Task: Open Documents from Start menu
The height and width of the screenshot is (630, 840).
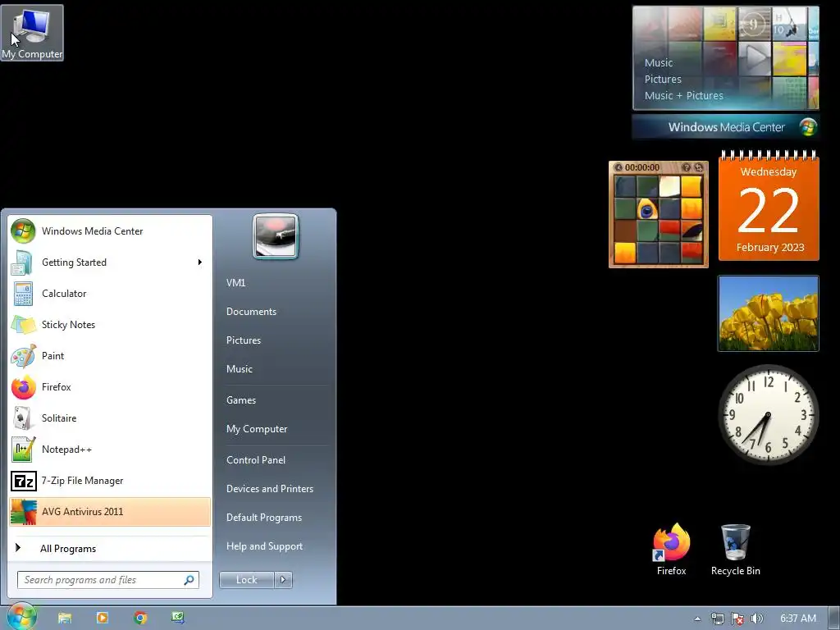Action: point(276,312)
